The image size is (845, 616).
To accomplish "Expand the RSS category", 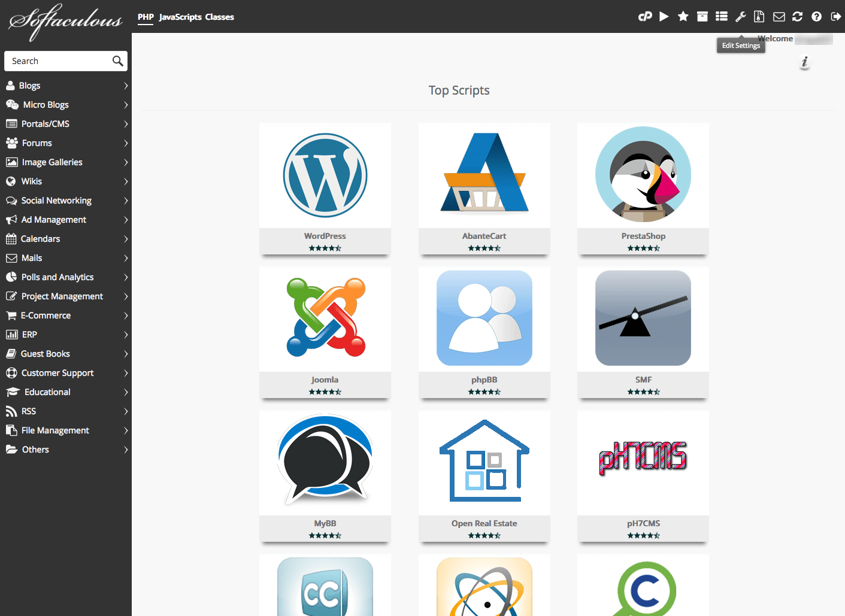I will (x=66, y=411).
